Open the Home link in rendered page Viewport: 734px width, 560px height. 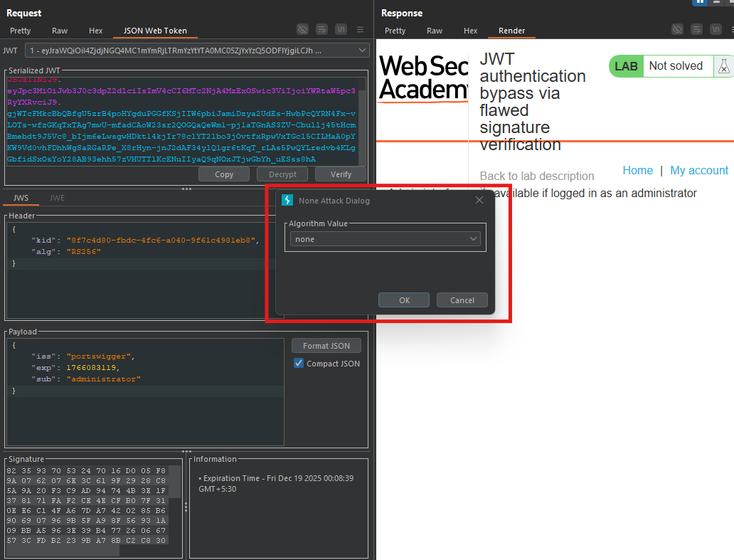tap(637, 171)
